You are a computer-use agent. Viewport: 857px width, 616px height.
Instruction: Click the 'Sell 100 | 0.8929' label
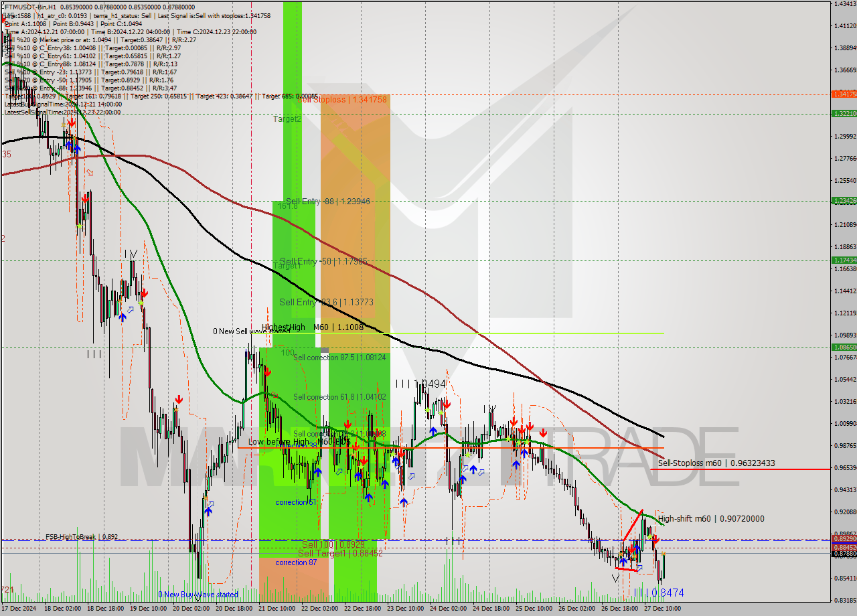(x=333, y=544)
